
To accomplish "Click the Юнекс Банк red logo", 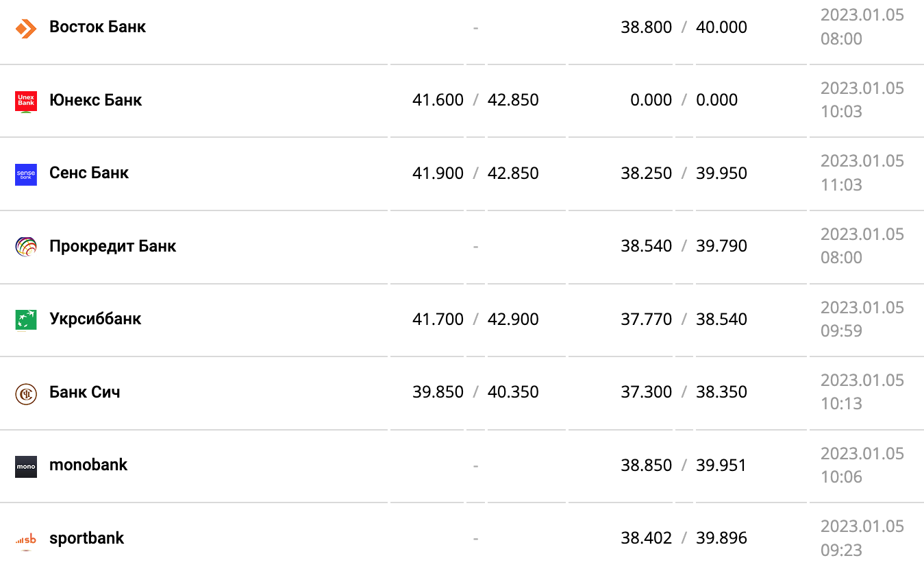I will (26, 101).
